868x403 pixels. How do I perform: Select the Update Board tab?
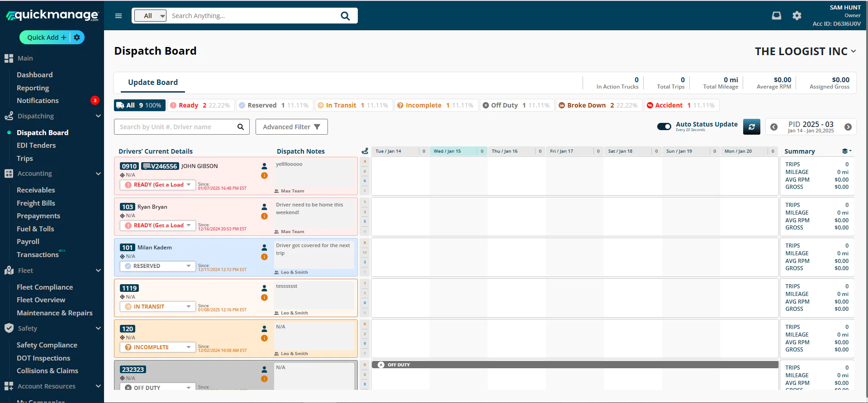(153, 82)
